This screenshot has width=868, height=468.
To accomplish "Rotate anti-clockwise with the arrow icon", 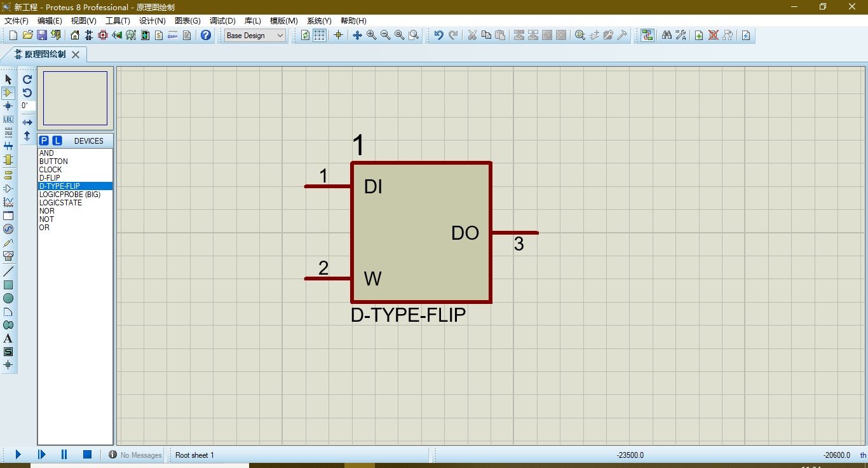I will (27, 93).
